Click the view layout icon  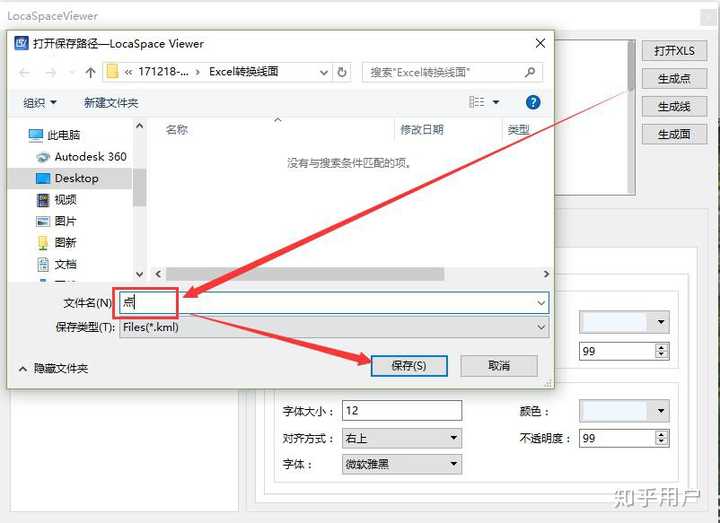[477, 102]
